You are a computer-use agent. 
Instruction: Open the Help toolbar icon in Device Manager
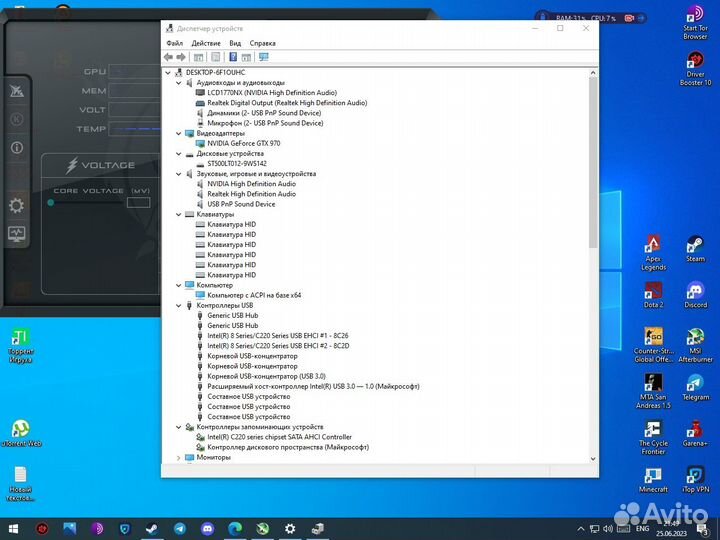click(233, 57)
